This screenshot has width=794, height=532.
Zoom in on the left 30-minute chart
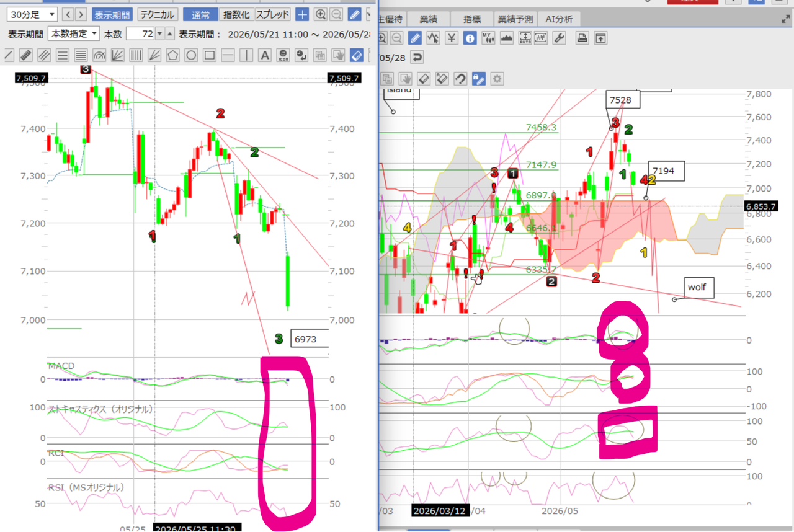click(321, 14)
